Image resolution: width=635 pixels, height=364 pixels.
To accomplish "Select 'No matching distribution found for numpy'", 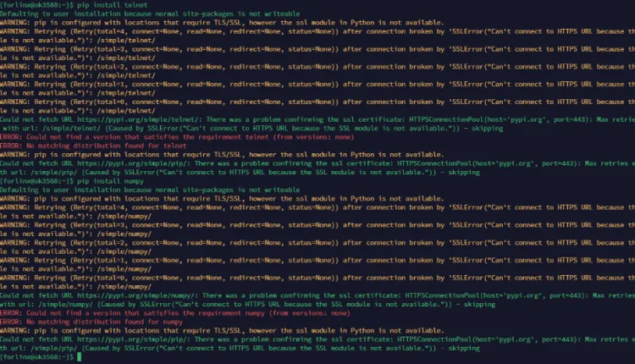I will pyautogui.click(x=104, y=322).
